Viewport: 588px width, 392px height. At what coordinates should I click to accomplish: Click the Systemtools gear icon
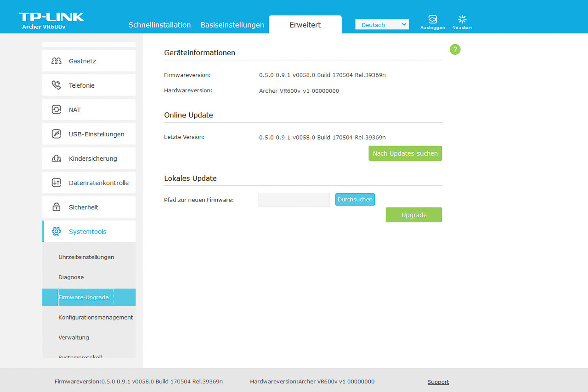(56, 231)
